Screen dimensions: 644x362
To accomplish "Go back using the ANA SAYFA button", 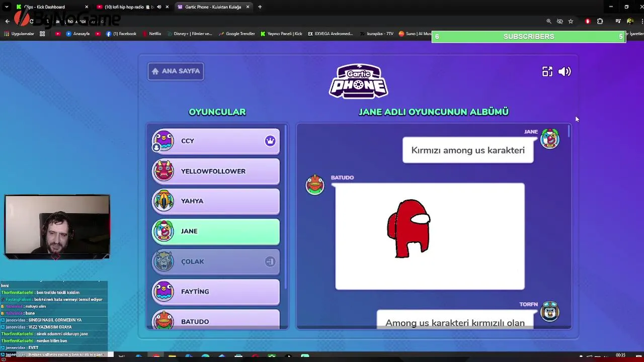I will (x=176, y=71).
